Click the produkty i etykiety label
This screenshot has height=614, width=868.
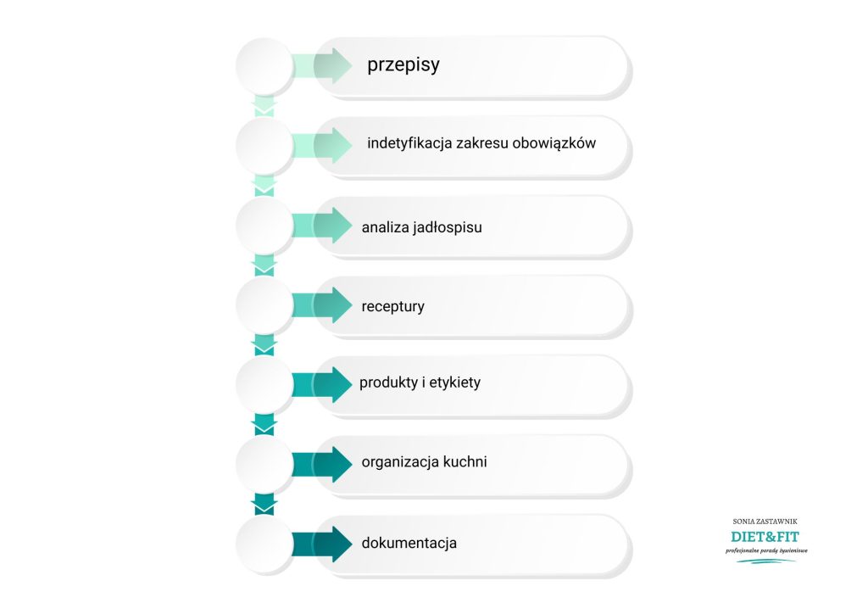pyautogui.click(x=420, y=382)
